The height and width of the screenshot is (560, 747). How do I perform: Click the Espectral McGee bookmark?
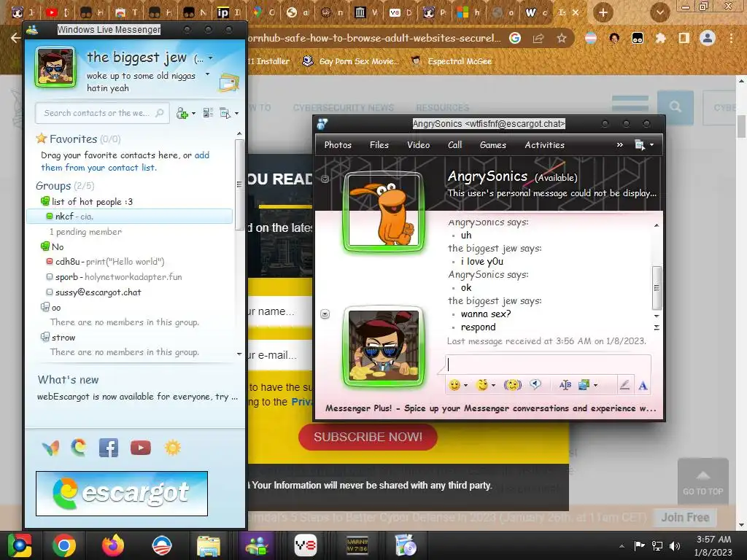click(451, 61)
